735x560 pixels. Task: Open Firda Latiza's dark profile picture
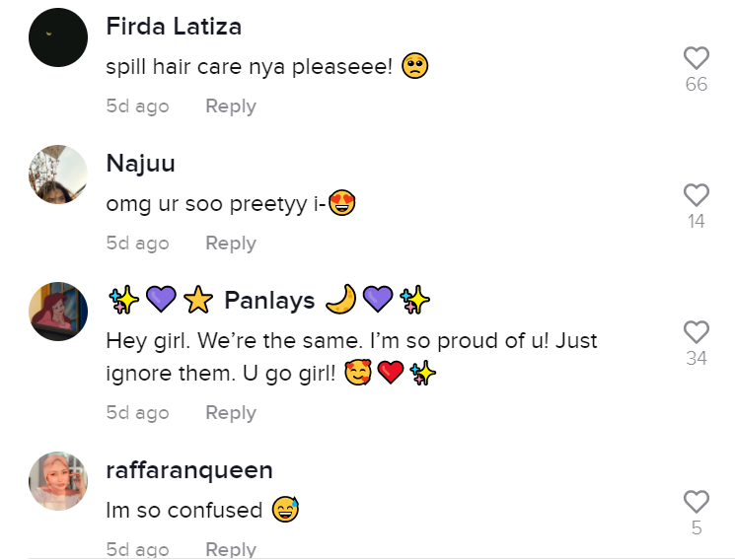pyautogui.click(x=58, y=37)
